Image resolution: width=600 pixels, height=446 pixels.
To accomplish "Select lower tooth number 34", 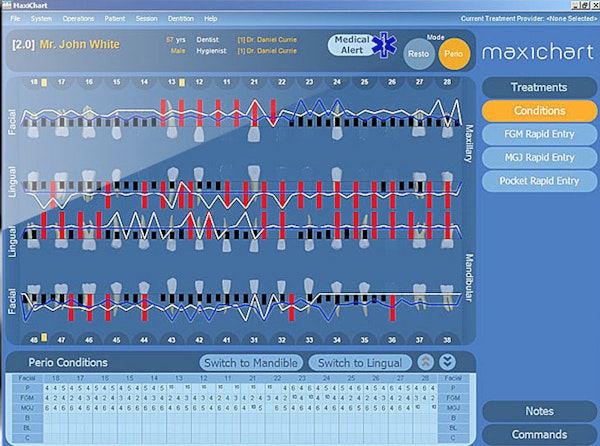I will pos(337,340).
